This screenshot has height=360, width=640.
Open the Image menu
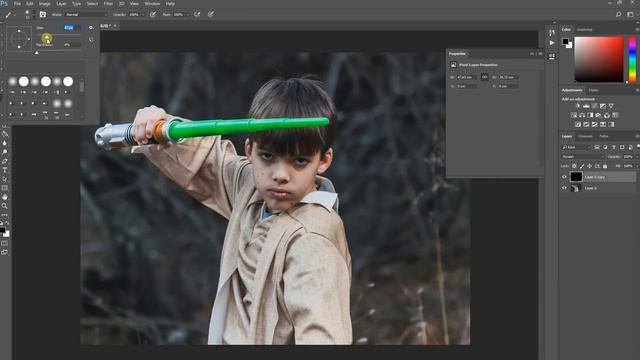(44, 4)
